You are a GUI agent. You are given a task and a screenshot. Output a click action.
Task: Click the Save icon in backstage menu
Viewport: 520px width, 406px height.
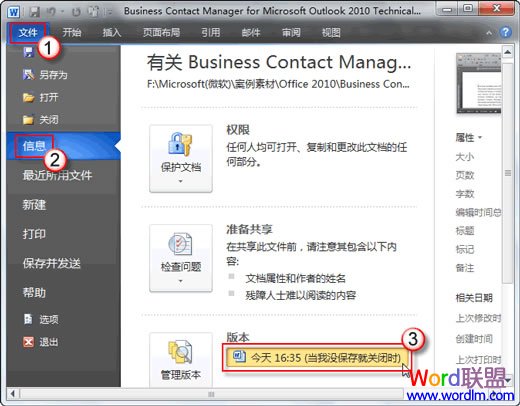[28, 52]
